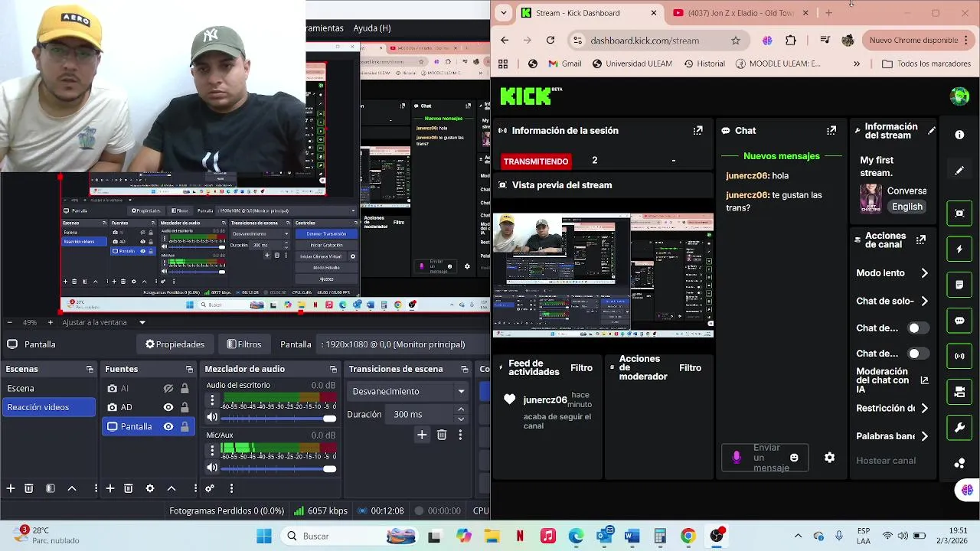Viewport: 980px width, 551px height.
Task: Hide the AD source with eye icon
Action: point(168,407)
